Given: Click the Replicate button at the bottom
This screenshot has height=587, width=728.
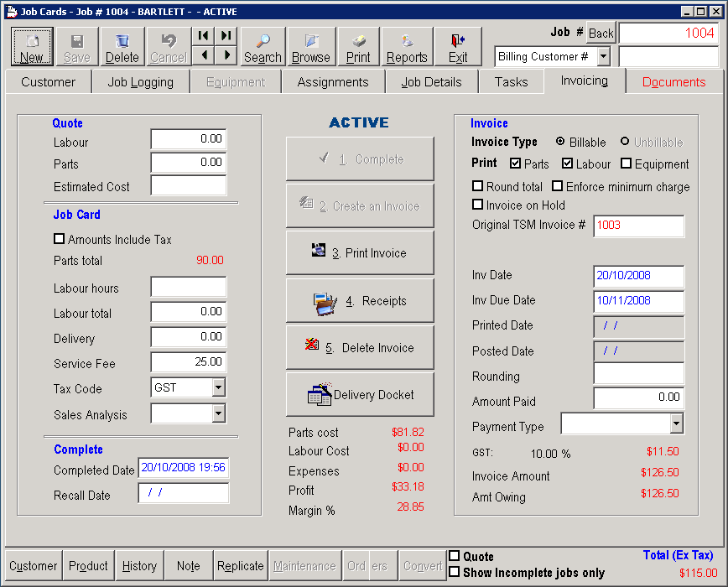Looking at the screenshot, I should coord(241,566).
